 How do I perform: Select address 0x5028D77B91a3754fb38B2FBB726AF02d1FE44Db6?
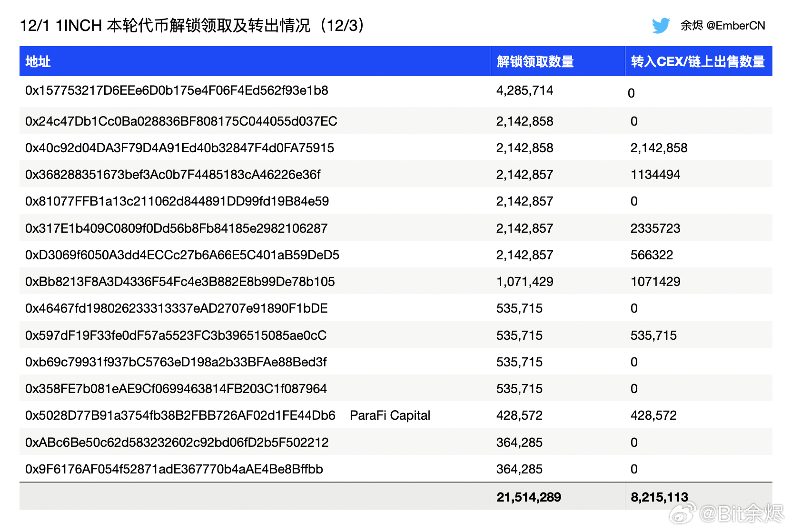click(180, 415)
